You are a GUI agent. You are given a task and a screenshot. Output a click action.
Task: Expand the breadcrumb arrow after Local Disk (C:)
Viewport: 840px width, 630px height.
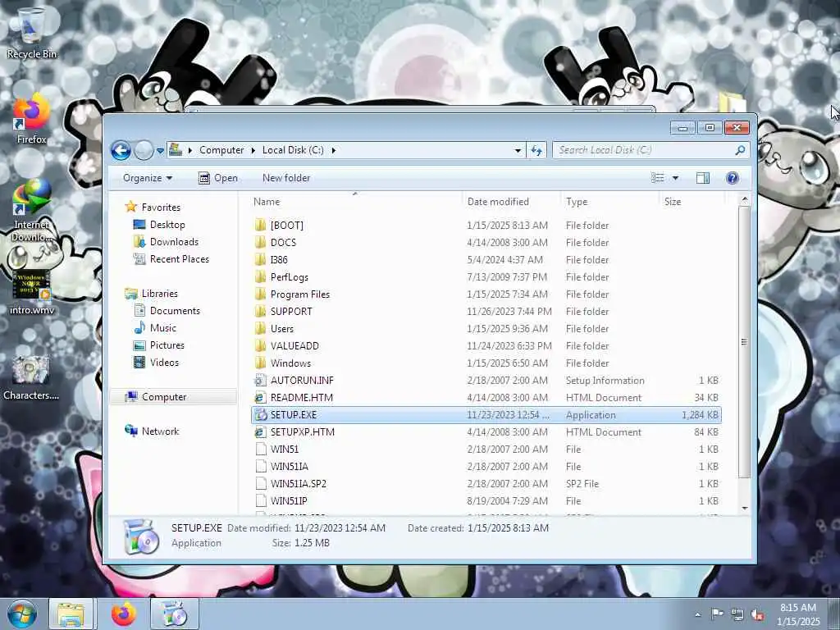pos(333,151)
